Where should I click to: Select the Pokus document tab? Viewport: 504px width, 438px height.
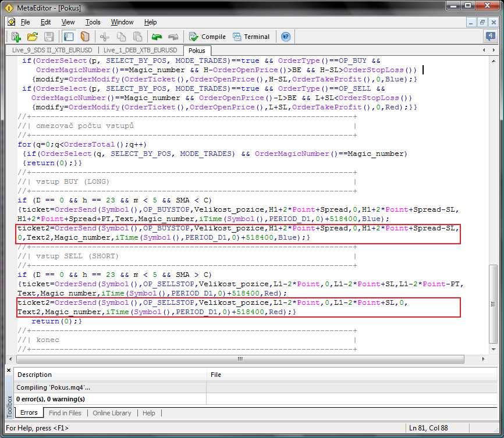tap(197, 51)
